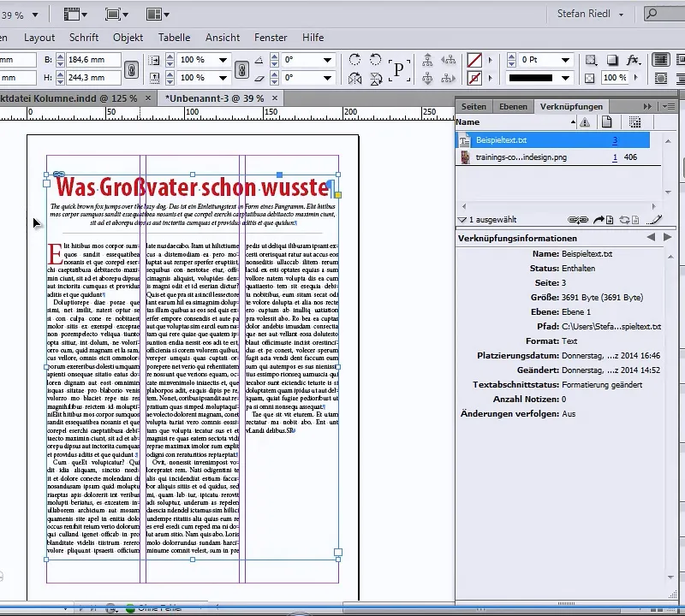
Task: Open the search field magnifier
Action: click(652, 14)
